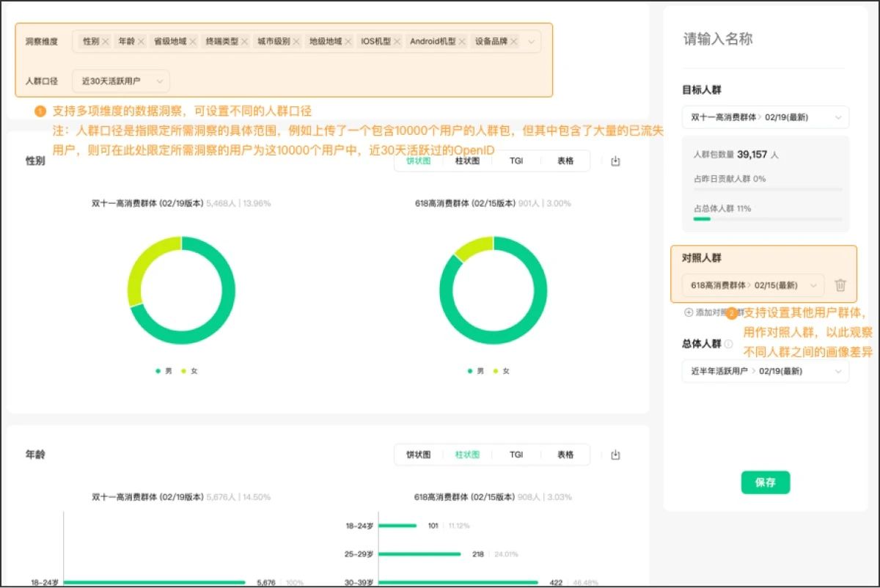Viewport: 880px width, 588px height.
Task: Expand the 洞察维度 multi-select dropdown arrow
Action: (531, 42)
